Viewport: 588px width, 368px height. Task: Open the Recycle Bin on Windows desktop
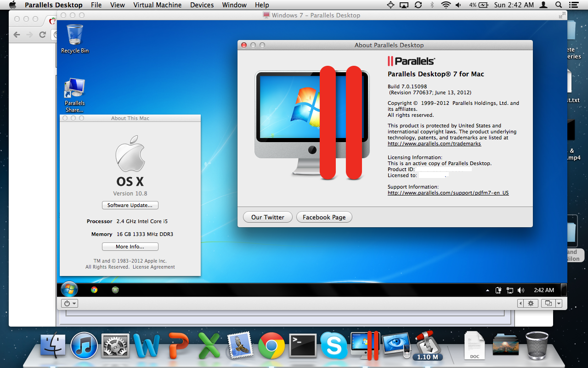[x=75, y=39]
